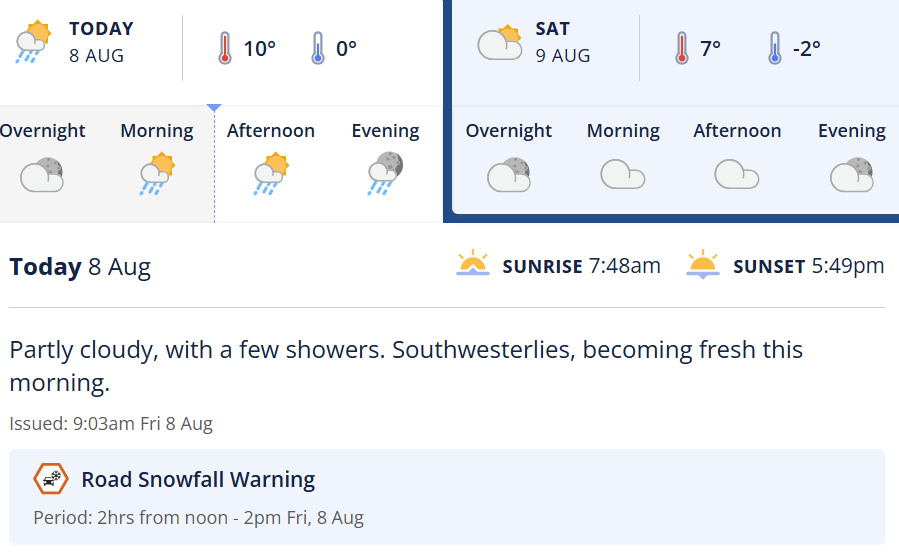The height and width of the screenshot is (555, 899).
Task: Click Saturday's Morning cloud icon
Action: pos(622,174)
